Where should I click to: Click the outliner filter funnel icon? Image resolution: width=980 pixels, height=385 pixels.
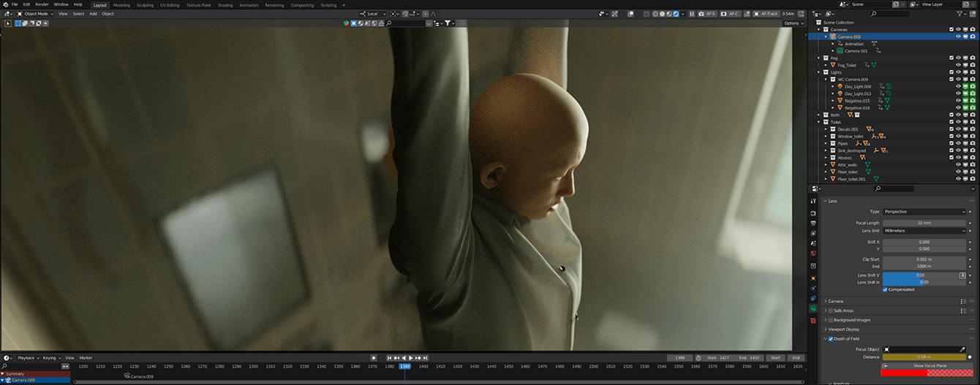(960, 14)
